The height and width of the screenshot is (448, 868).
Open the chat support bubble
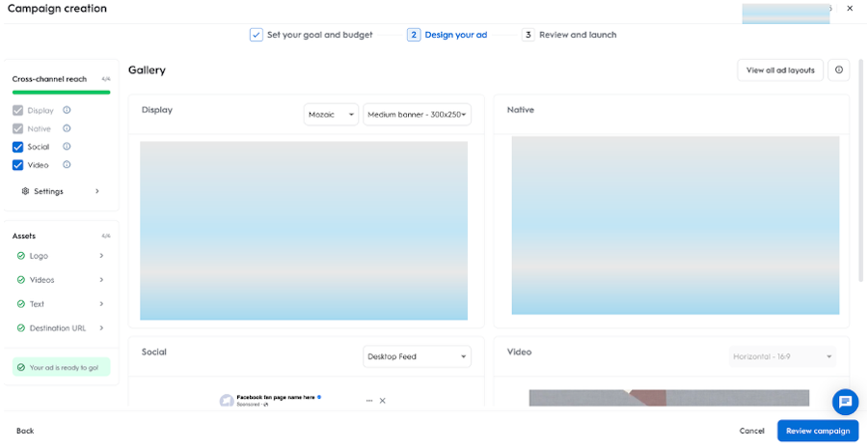click(845, 402)
